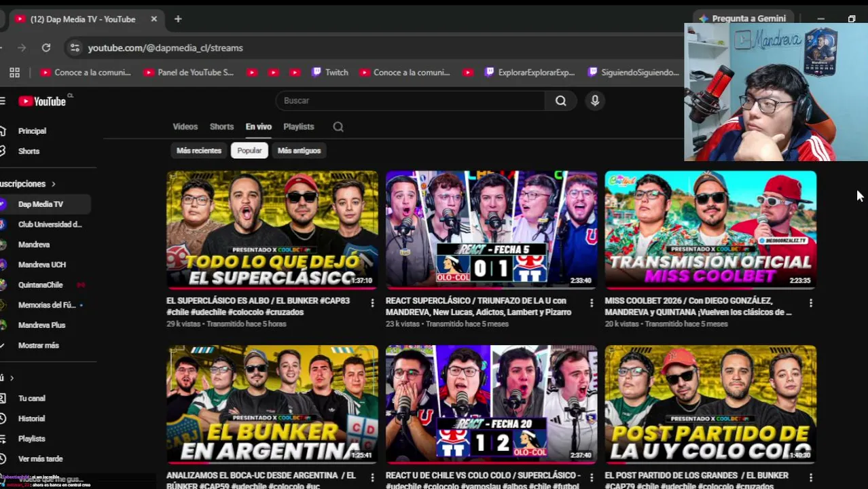868x489 pixels.
Task: Open Historial in sidebar
Action: 31,419
